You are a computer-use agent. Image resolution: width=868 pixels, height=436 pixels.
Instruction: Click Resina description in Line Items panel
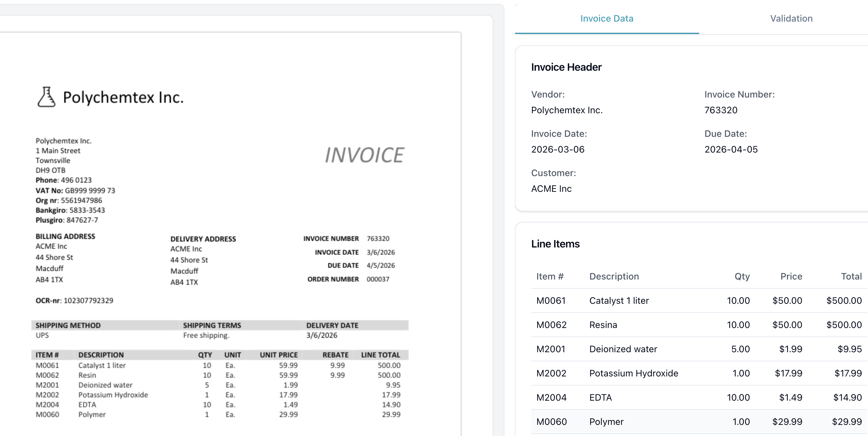(x=603, y=325)
